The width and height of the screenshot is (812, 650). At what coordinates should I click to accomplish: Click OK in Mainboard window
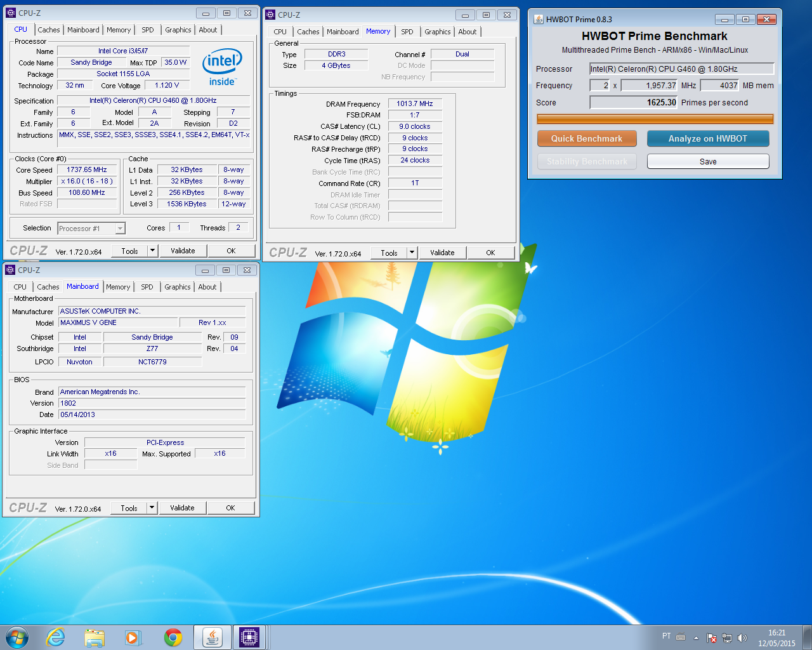click(x=230, y=508)
